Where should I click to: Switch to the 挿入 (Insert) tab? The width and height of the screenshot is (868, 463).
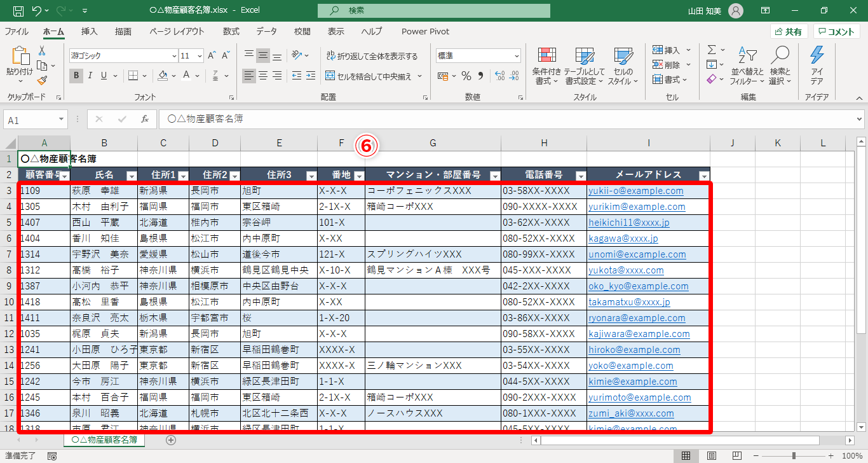(x=90, y=31)
